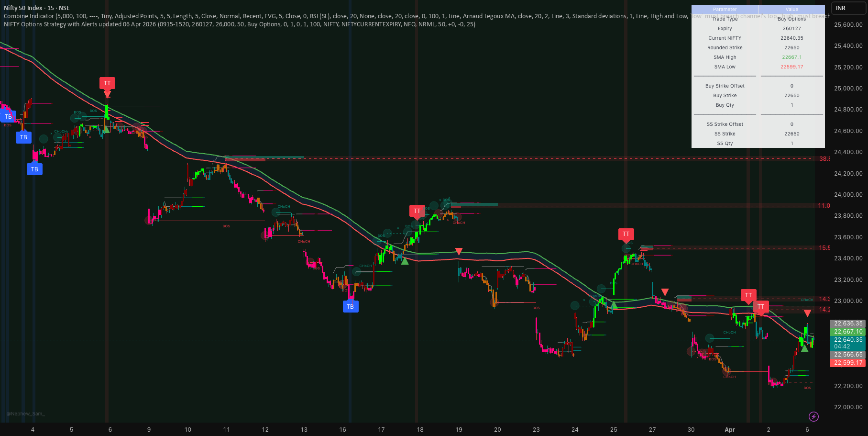868x436 pixels.
Task: Click the paired TT markers near April start
Action: 755,301
